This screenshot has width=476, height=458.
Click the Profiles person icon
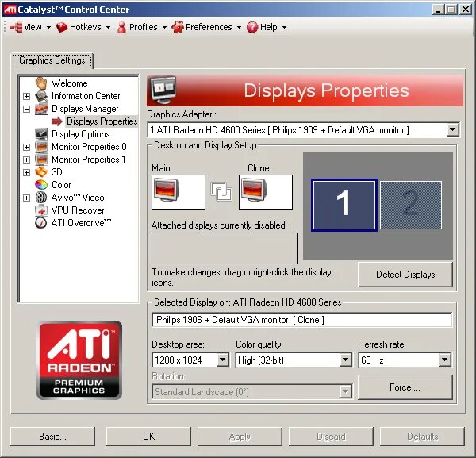click(121, 27)
